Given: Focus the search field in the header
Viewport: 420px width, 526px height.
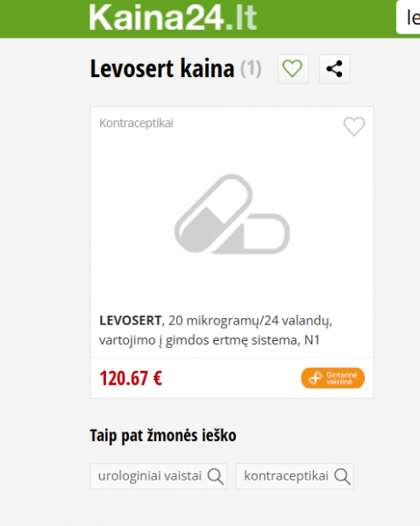Looking at the screenshot, I should 409,18.
